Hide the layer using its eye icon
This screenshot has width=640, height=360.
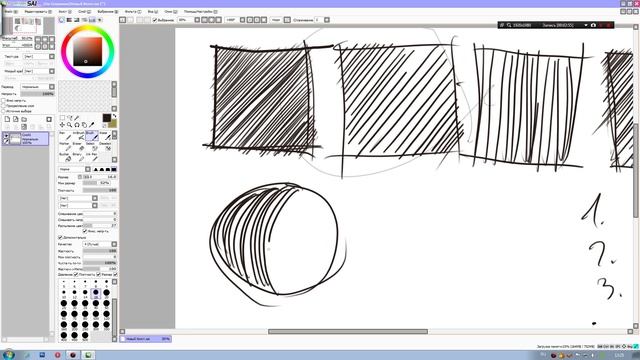[x=6, y=136]
